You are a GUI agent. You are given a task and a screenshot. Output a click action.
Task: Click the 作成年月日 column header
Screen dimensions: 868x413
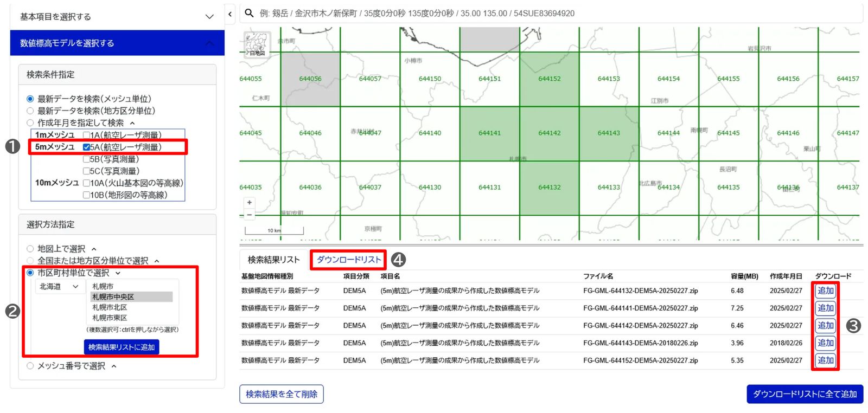786,276
